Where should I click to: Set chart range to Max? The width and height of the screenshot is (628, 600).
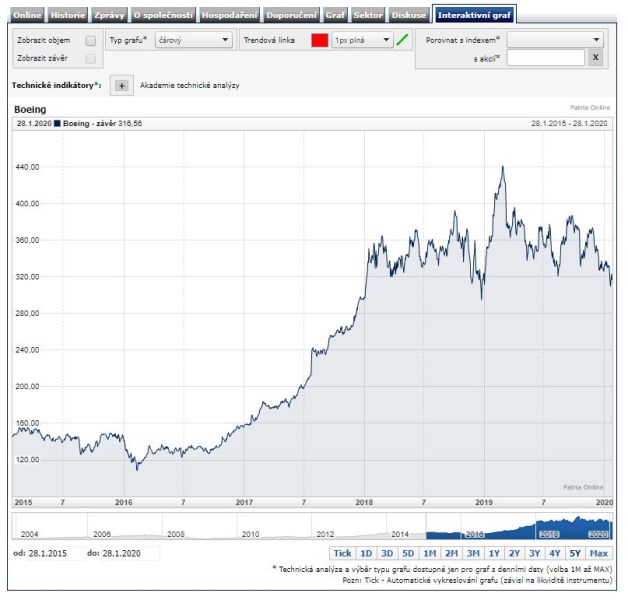coord(599,553)
